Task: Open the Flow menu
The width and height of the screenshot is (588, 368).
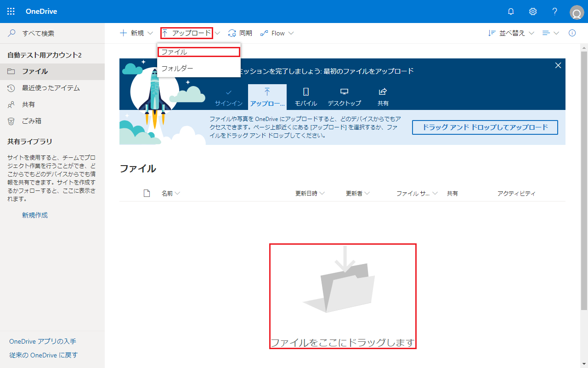Action: click(277, 33)
